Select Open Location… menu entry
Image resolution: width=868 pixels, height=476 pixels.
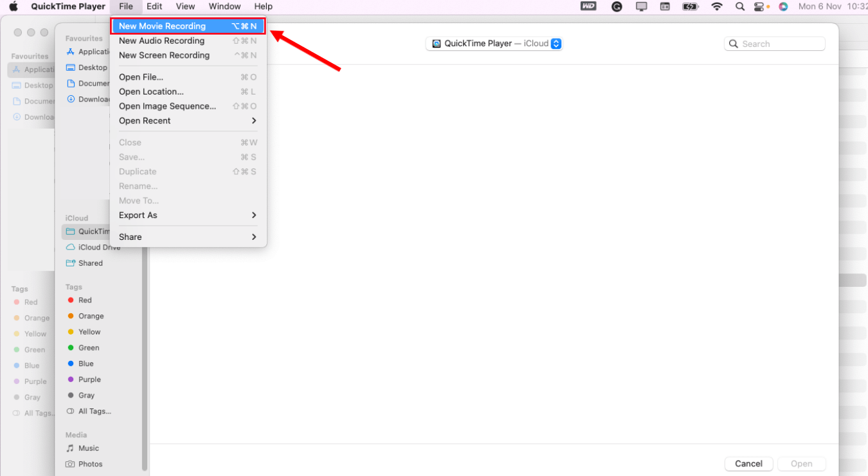[x=188, y=92]
